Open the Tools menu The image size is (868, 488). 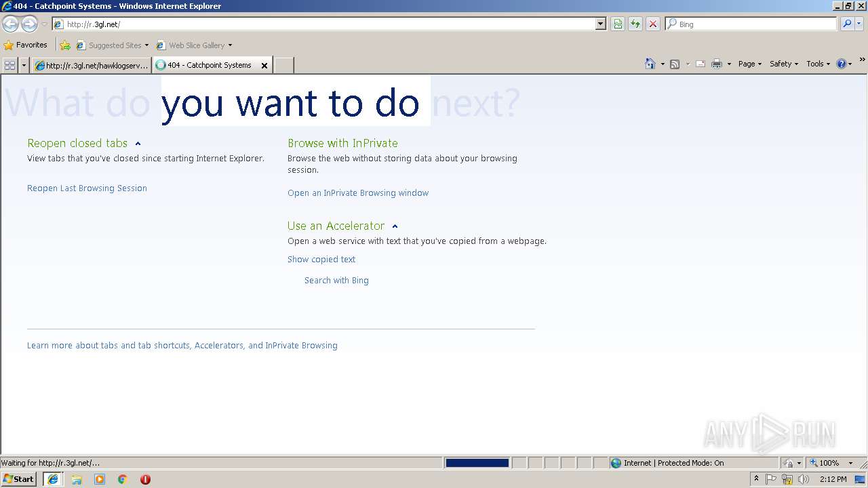(x=818, y=64)
